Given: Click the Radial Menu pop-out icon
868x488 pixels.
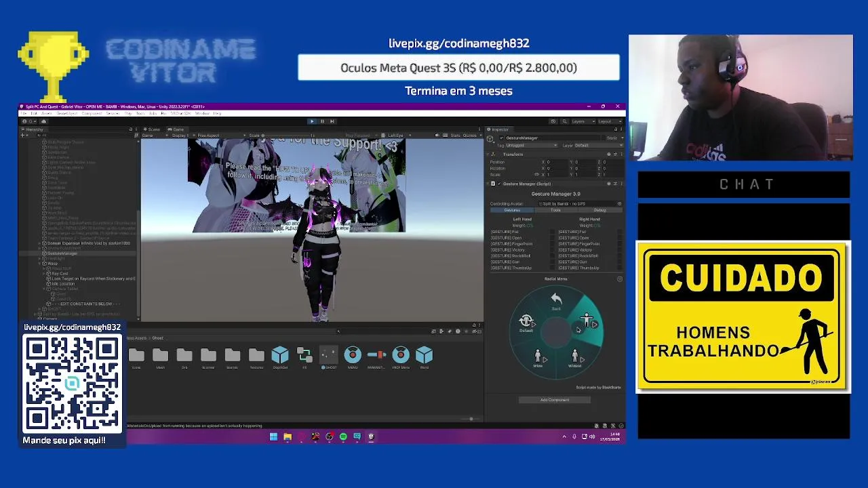Looking at the screenshot, I should [619, 279].
